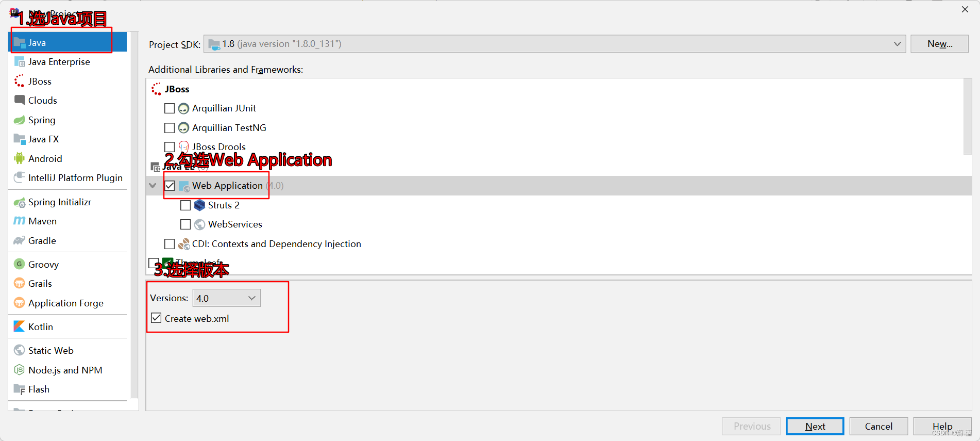Select the Groovy project type

click(68, 264)
